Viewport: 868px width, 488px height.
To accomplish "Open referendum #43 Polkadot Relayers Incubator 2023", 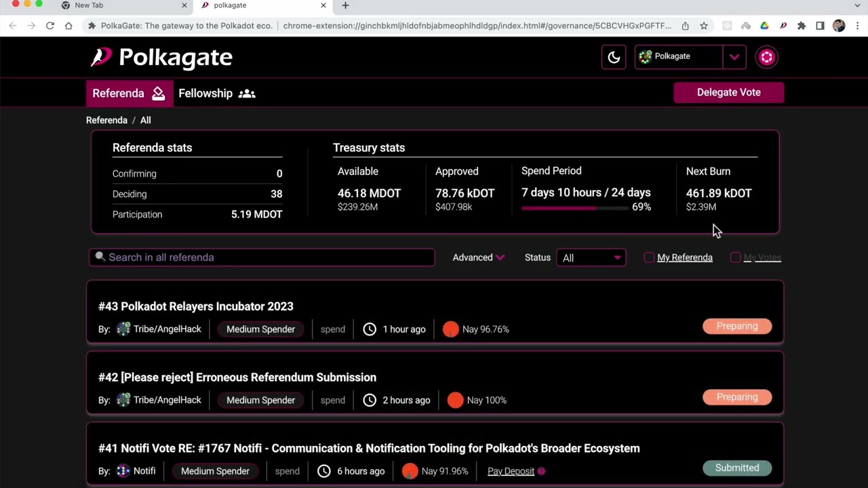I will tap(196, 306).
